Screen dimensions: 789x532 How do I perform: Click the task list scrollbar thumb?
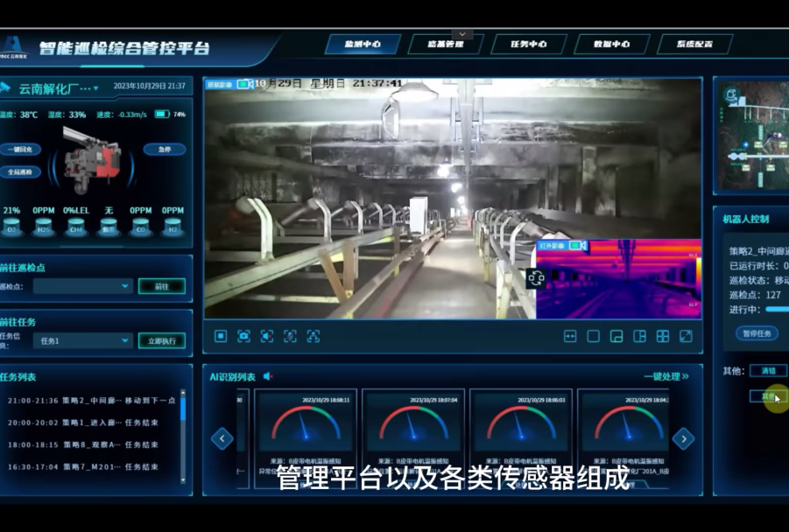(x=183, y=409)
